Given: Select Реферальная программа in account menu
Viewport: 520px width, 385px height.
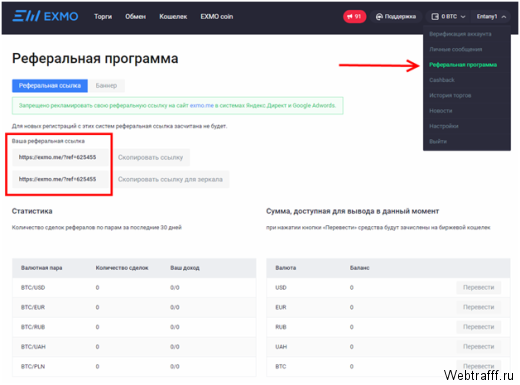Looking at the screenshot, I should pyautogui.click(x=463, y=65).
